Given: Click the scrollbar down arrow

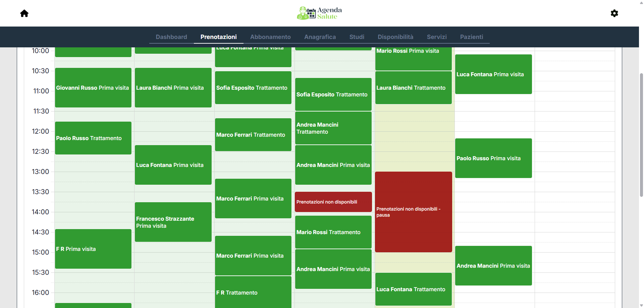Looking at the screenshot, I should point(641,305).
